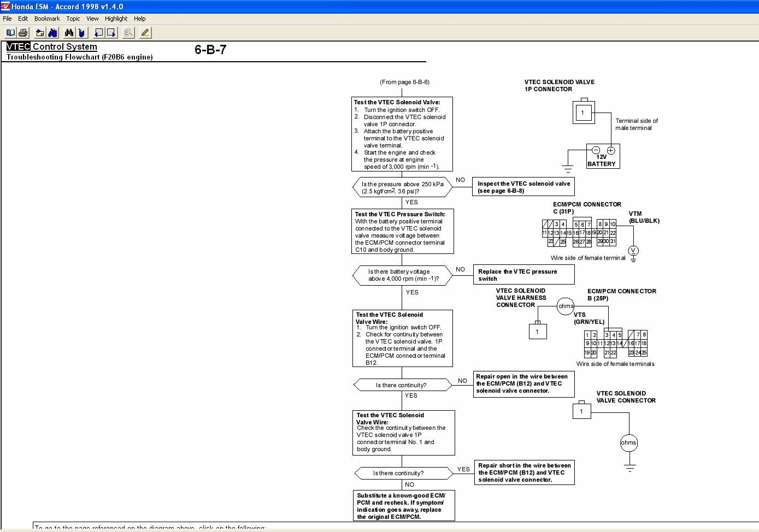
Task: Click the highlighted VTEC title word
Action: tap(18, 47)
